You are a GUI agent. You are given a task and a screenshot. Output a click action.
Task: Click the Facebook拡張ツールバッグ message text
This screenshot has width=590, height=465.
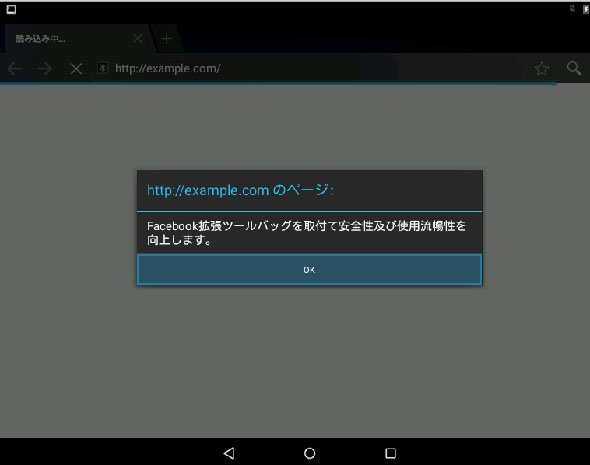[x=306, y=232]
